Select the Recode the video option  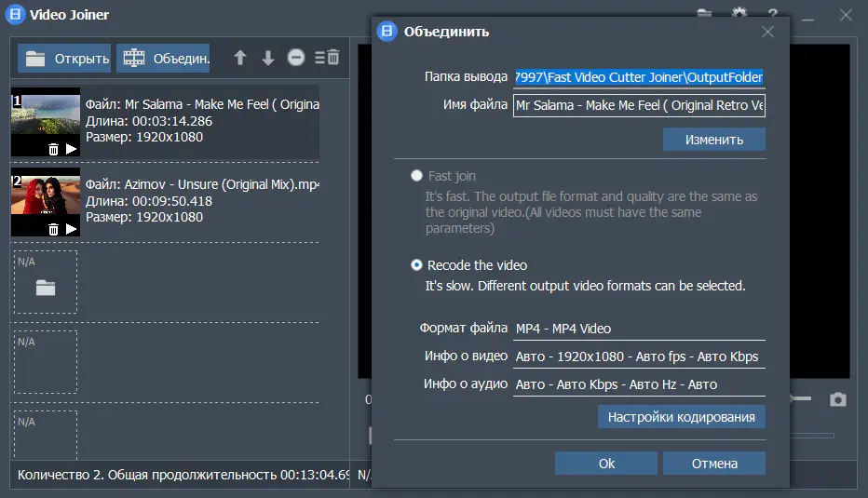[417, 265]
